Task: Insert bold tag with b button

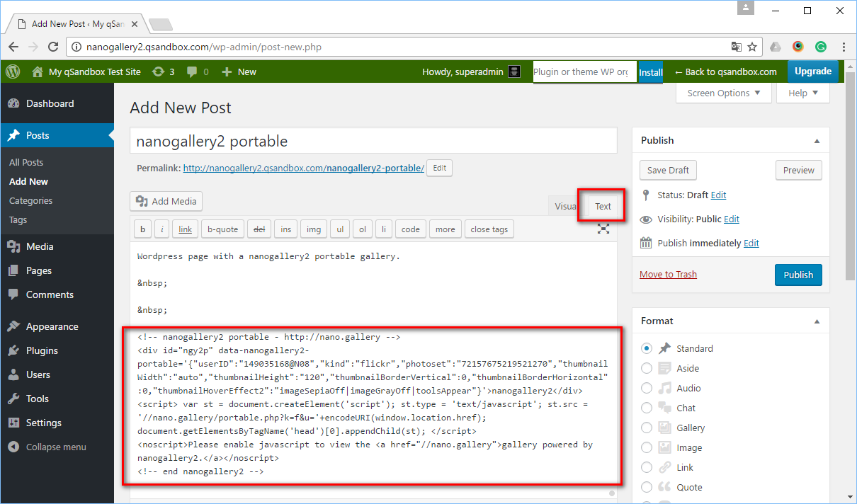Action: click(142, 229)
